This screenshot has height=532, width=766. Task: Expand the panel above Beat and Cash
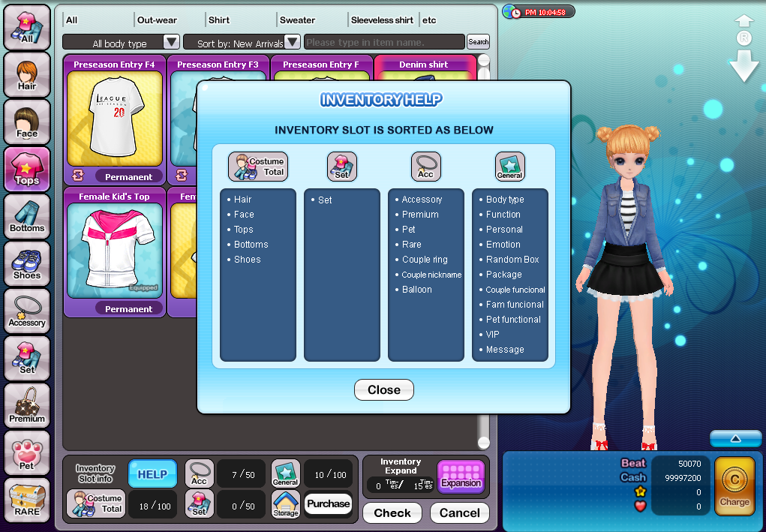[x=734, y=438]
